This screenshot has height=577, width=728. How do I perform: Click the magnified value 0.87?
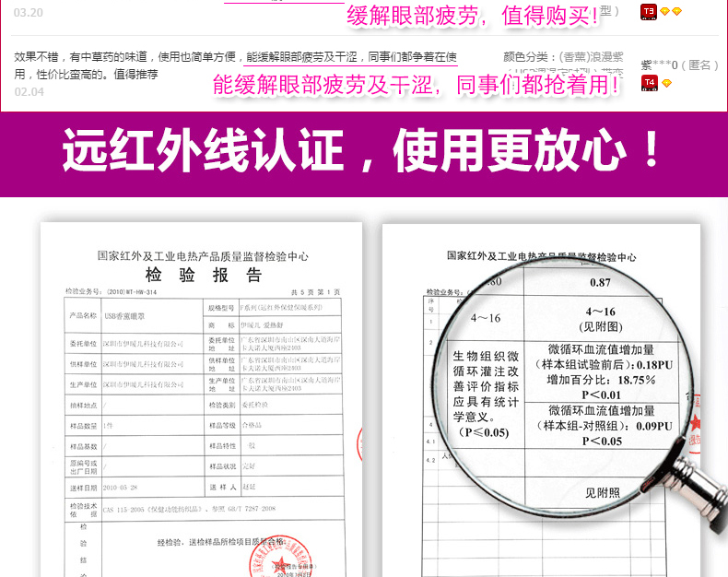click(x=600, y=282)
